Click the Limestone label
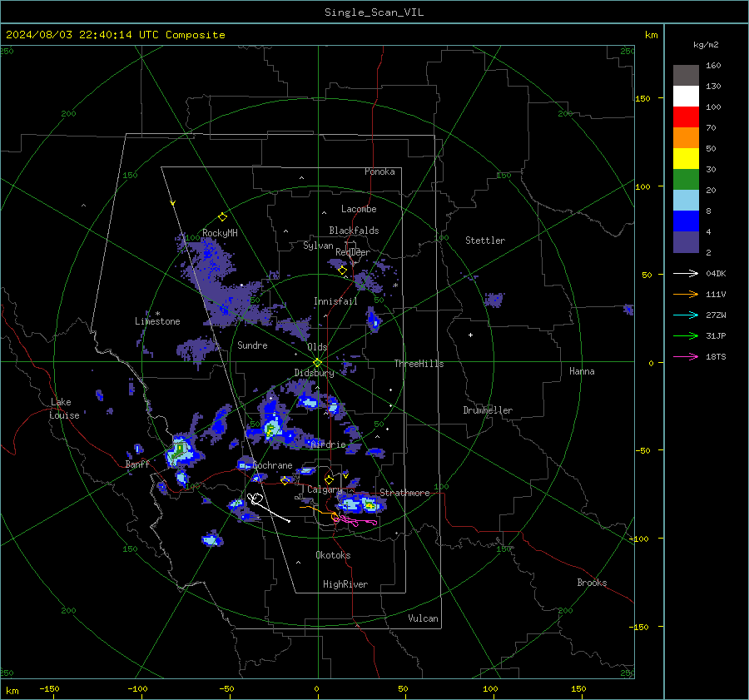749x700 pixels. tap(157, 321)
